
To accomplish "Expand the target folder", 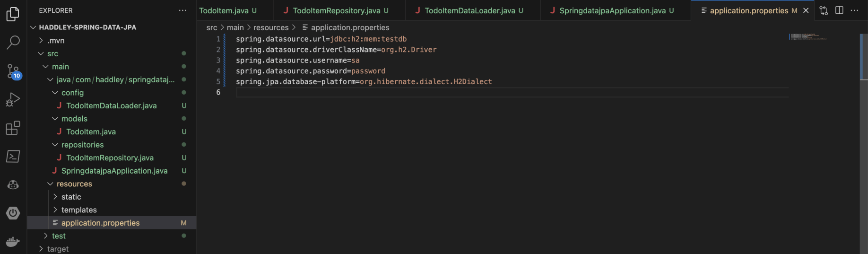I will pos(112,249).
